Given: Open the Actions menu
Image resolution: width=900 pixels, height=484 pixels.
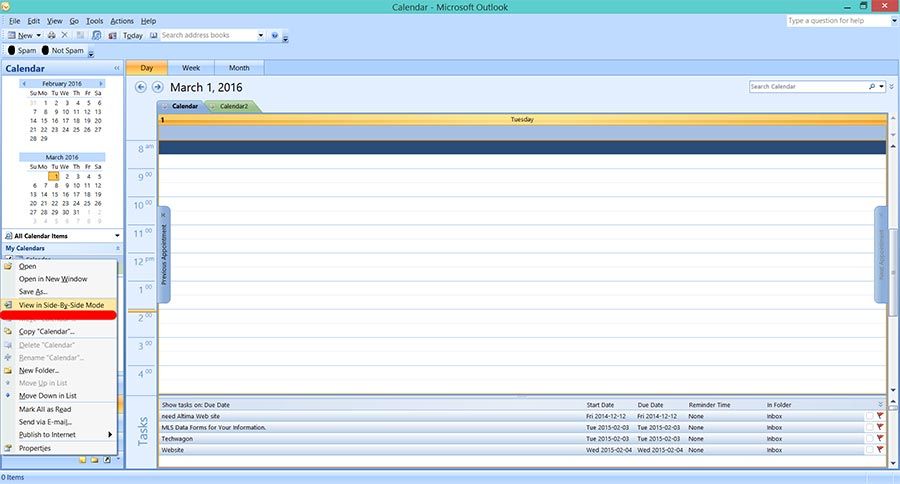Looking at the screenshot, I should point(122,21).
